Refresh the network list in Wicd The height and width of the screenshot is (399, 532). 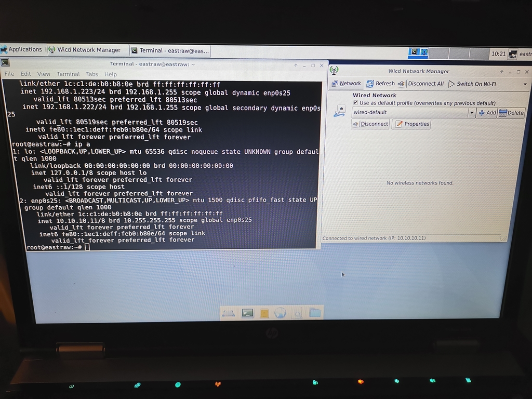(381, 84)
